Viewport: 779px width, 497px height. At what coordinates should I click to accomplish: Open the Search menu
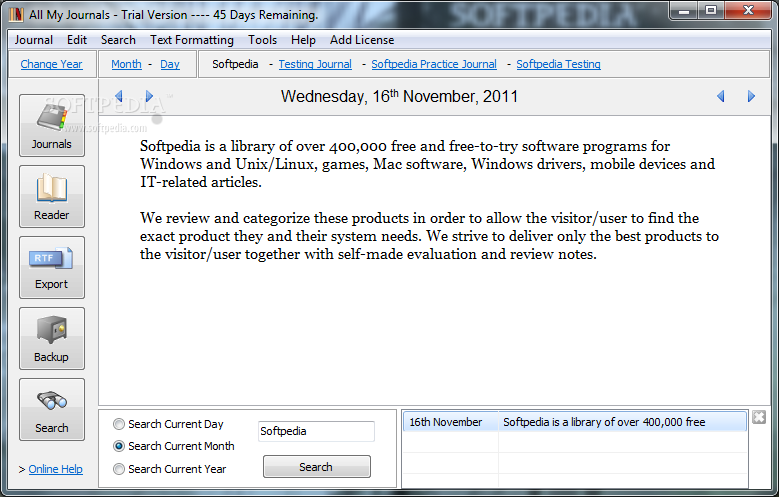[118, 40]
